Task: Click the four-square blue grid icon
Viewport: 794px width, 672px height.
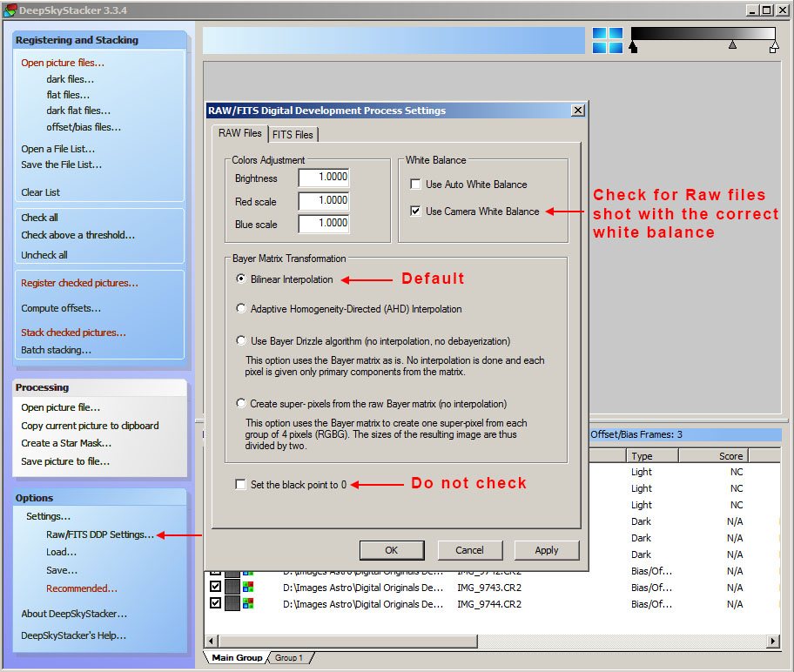Action: (608, 41)
